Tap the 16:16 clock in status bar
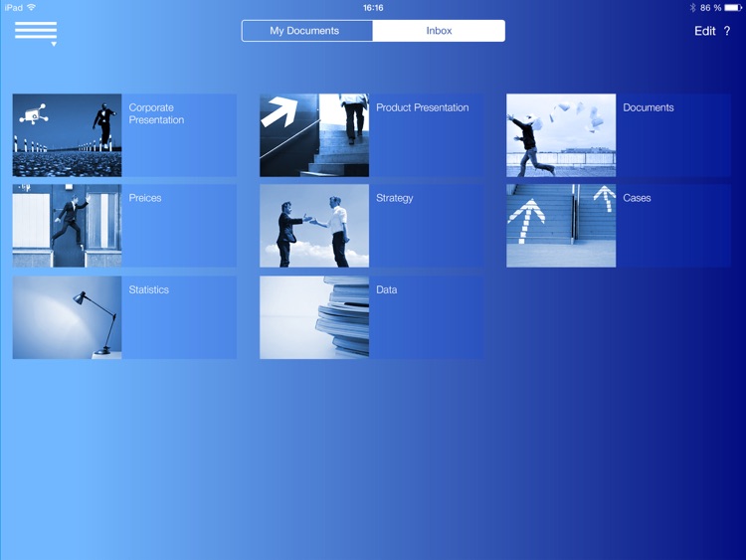This screenshot has height=560, width=746. 373,8
